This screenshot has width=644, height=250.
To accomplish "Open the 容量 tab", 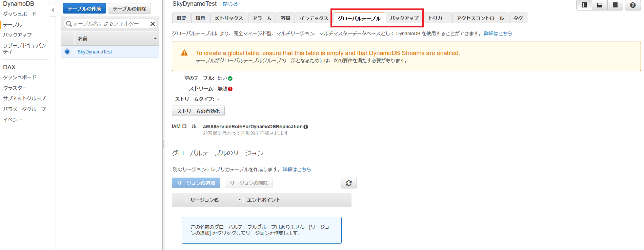I will (286, 18).
